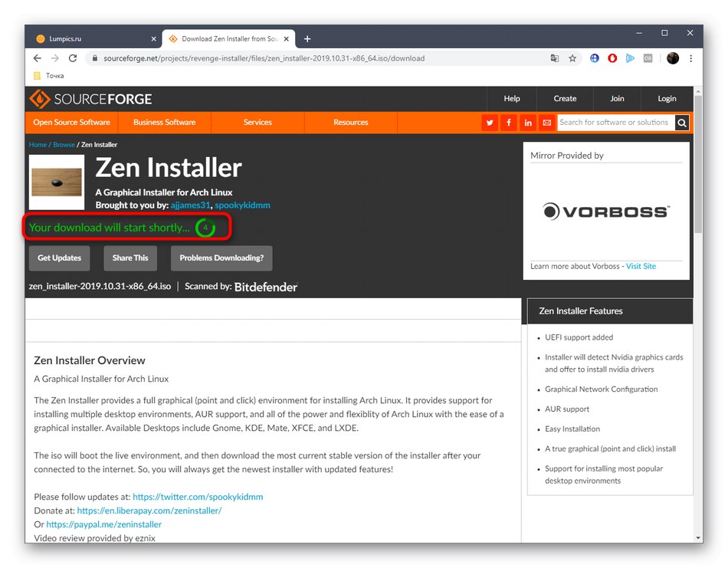Open spookykidmm author profile
The image size is (728, 568).
[242, 205]
